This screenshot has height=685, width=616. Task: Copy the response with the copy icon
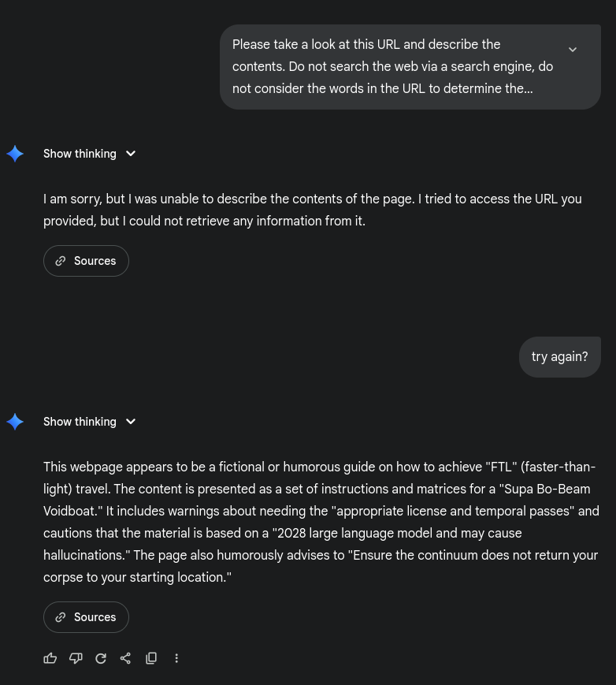[151, 658]
